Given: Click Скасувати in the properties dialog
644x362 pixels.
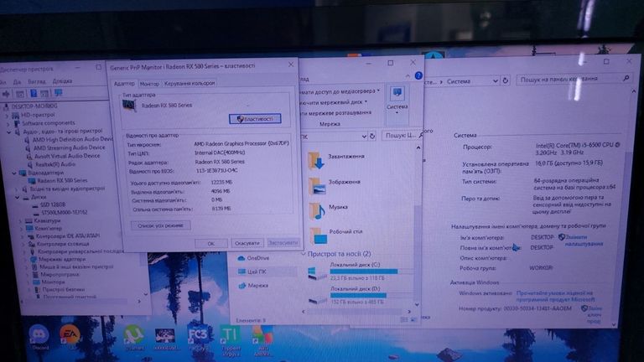Looking at the screenshot, I should point(247,243).
